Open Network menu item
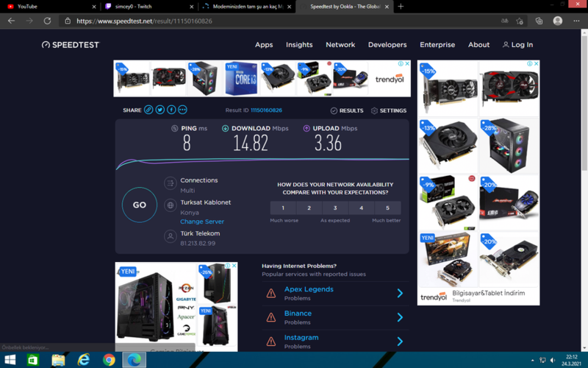The width and height of the screenshot is (588, 368). (340, 45)
